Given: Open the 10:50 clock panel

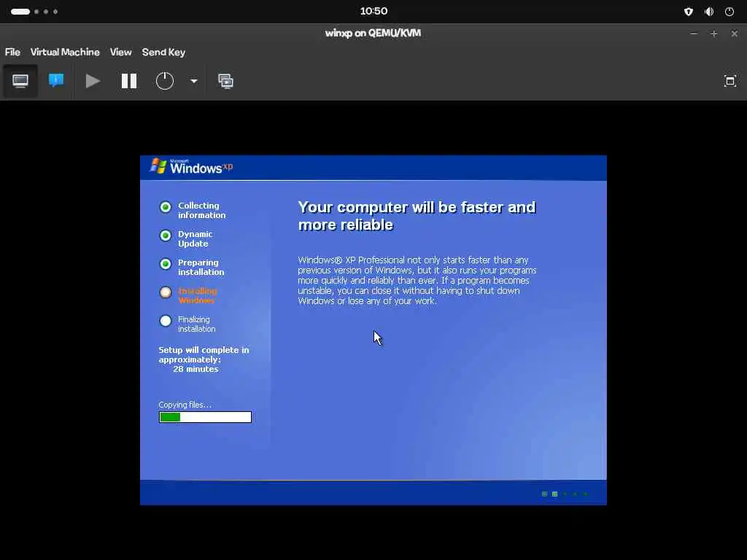Looking at the screenshot, I should [x=373, y=11].
